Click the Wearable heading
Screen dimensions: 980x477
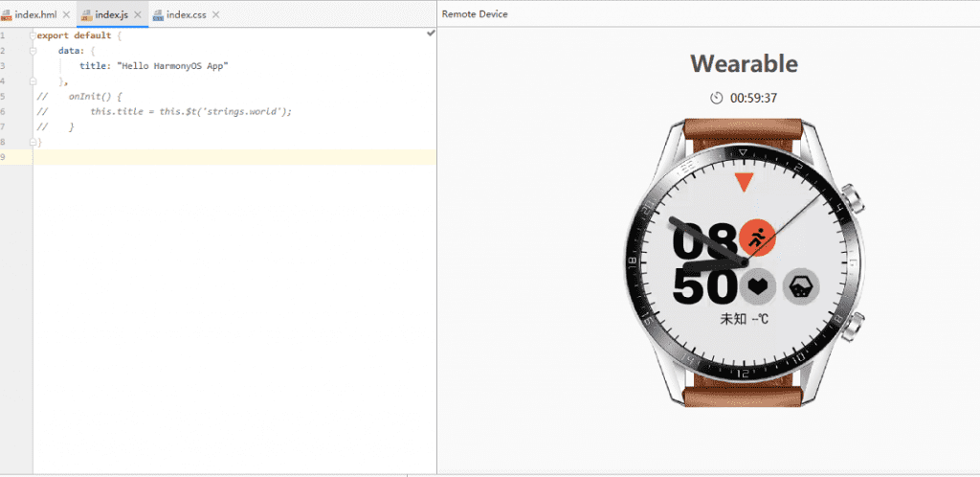click(744, 63)
